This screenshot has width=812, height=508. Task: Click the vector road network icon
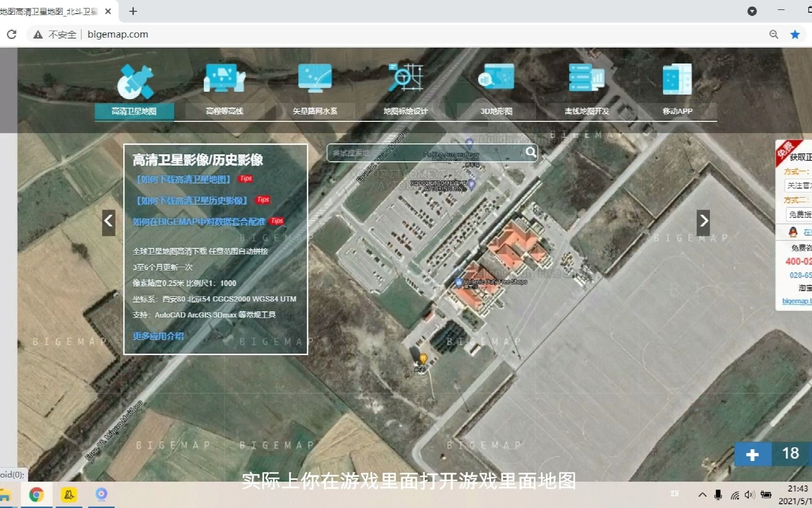point(315,78)
